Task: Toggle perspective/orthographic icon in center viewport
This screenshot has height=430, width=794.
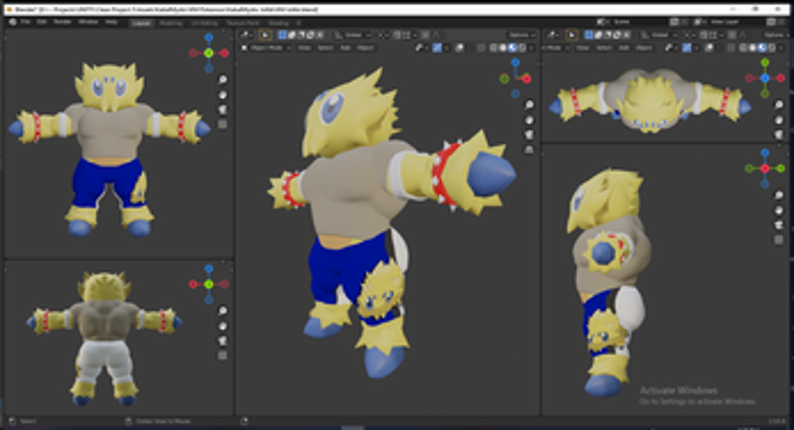Action: tap(529, 149)
